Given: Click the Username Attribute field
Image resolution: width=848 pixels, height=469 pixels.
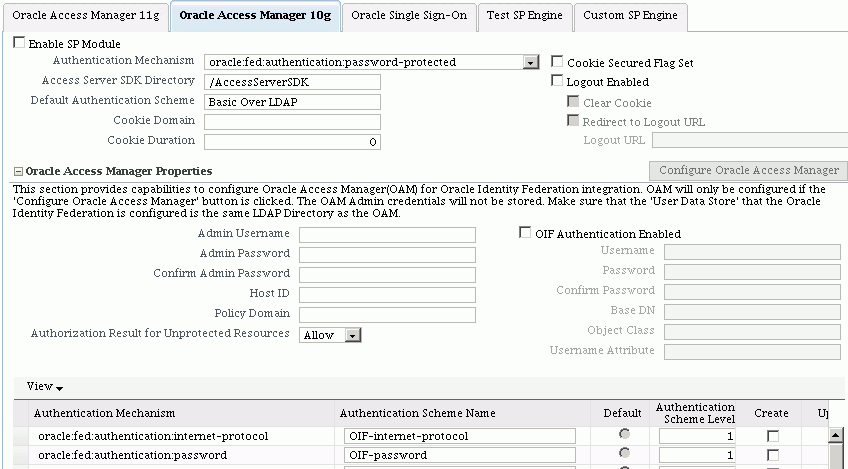Looking at the screenshot, I should (x=752, y=352).
